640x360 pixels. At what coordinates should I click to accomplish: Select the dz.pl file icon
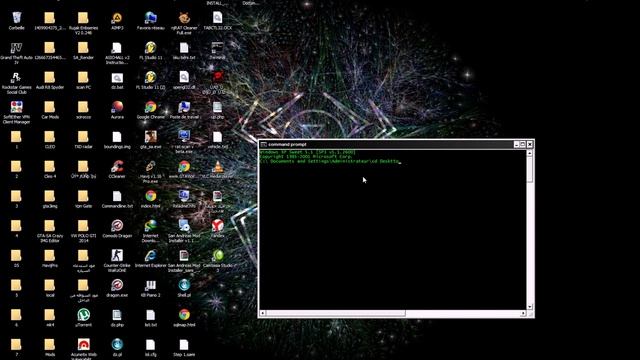coord(117,345)
